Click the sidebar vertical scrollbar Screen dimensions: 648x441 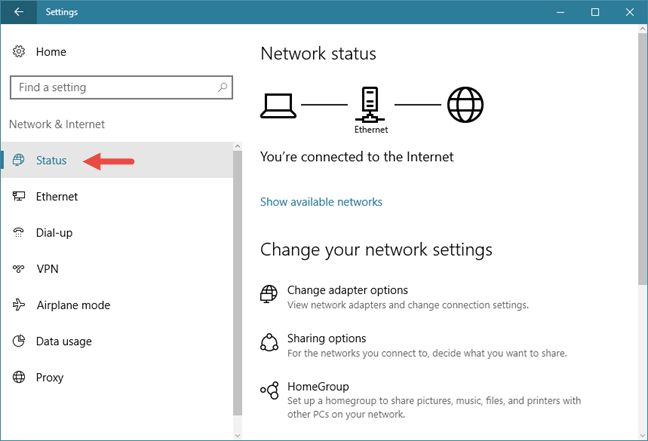pos(237,280)
